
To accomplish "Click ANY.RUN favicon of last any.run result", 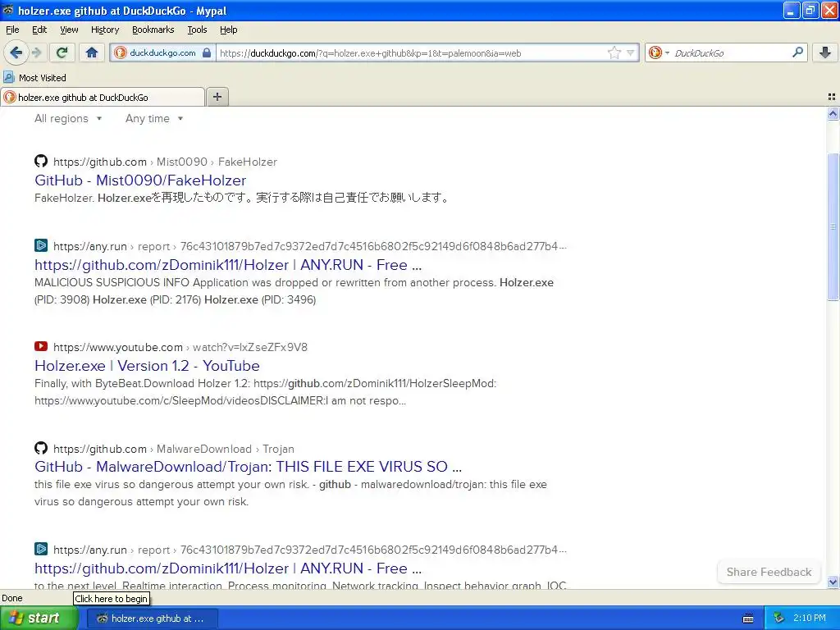I will [41, 549].
